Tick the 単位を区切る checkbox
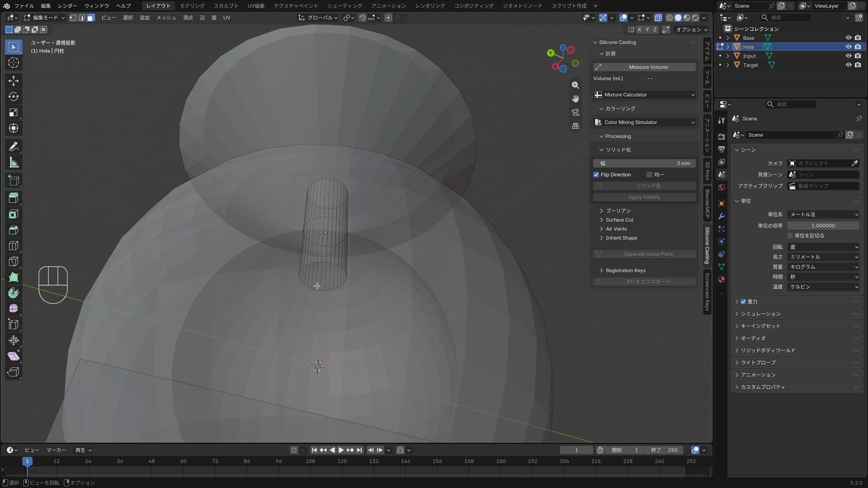 790,236
